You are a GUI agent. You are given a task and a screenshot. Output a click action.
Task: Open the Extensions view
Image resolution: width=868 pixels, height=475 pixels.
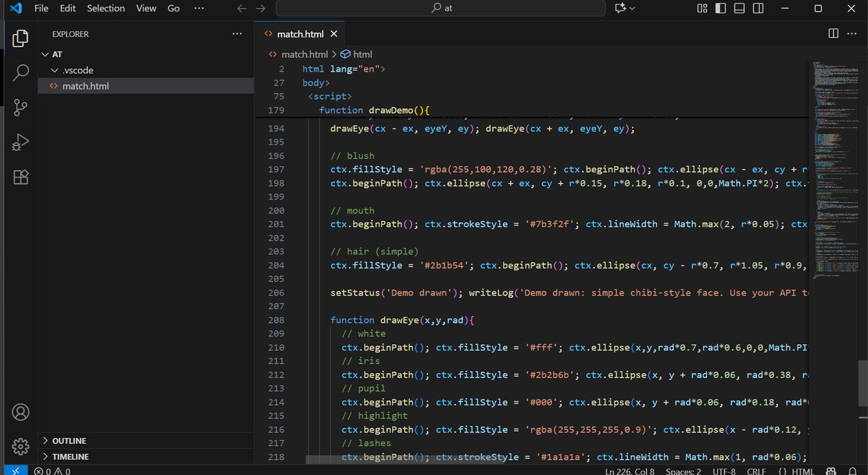point(20,177)
